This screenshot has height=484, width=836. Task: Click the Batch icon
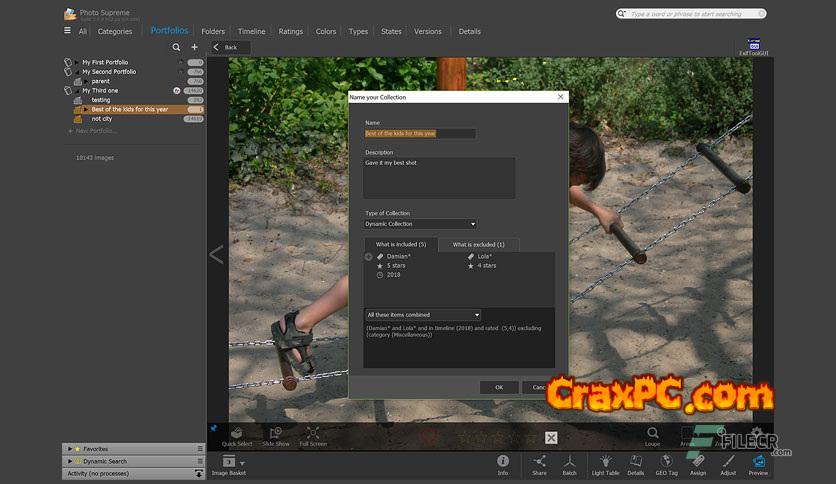tap(569, 462)
